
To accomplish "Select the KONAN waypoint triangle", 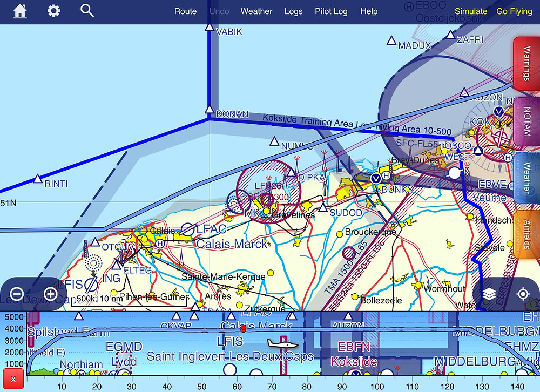I will pos(209,110).
